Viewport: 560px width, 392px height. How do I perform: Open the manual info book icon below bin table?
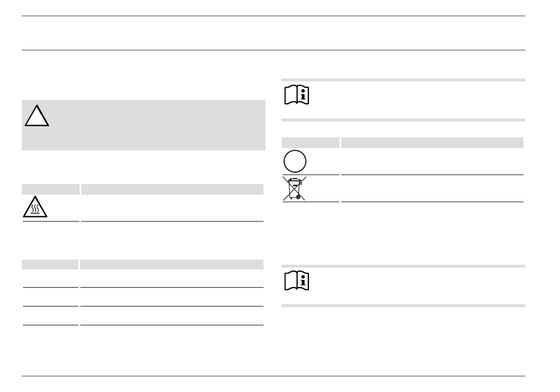coord(297,281)
